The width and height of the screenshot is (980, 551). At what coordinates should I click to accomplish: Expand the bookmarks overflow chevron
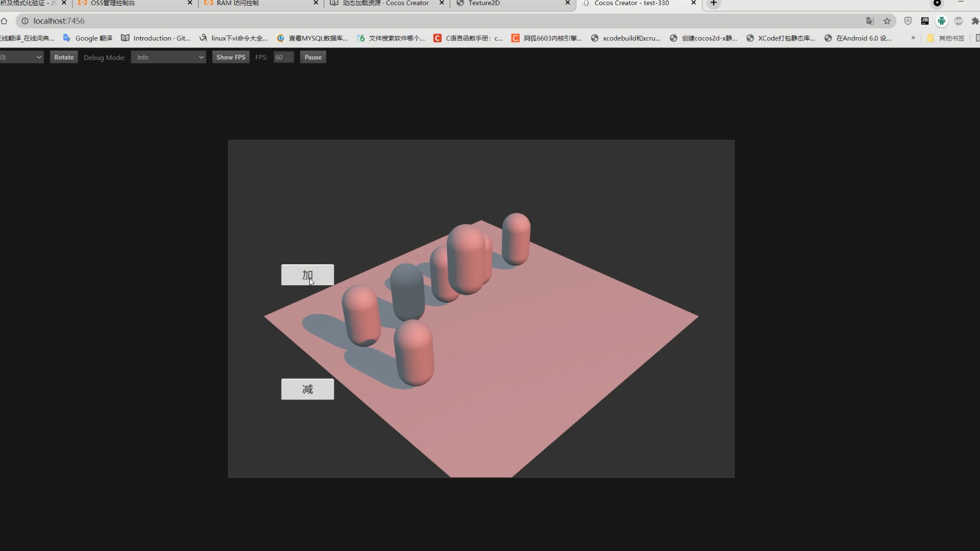point(913,38)
